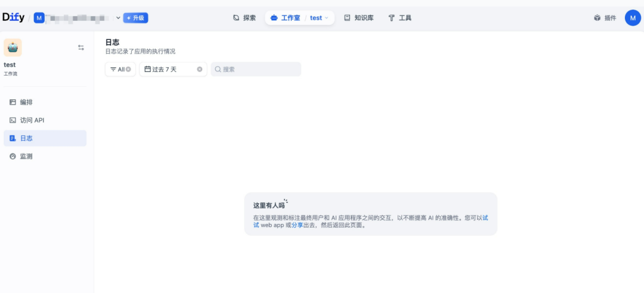The width and height of the screenshot is (644, 293).
Task: Click the 试试 link in the empty state
Action: pyautogui.click(x=485, y=218)
